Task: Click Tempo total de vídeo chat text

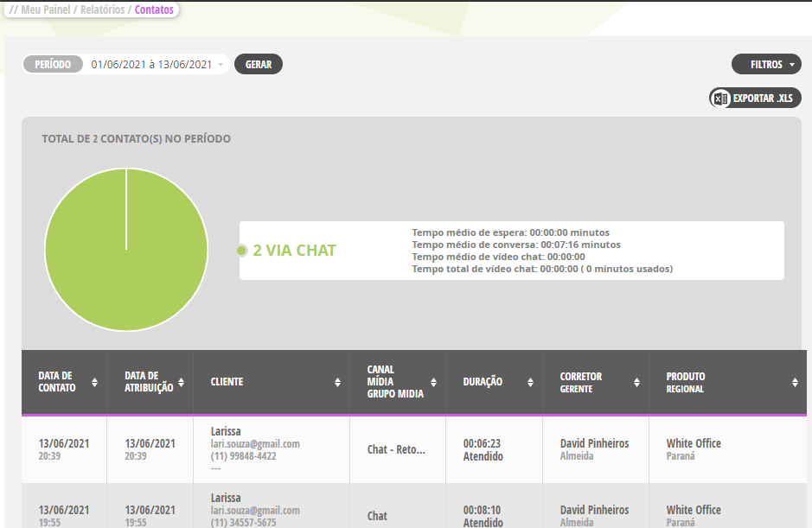Action: (542, 269)
